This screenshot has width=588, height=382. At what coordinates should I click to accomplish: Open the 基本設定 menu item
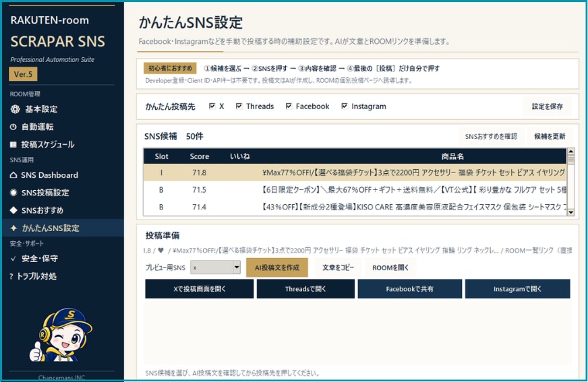click(63, 109)
